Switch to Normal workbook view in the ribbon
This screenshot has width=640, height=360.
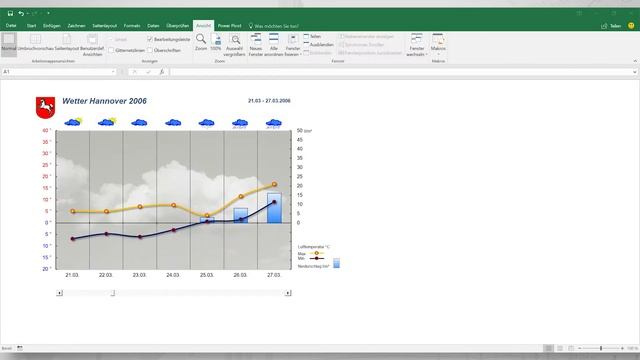(9, 44)
